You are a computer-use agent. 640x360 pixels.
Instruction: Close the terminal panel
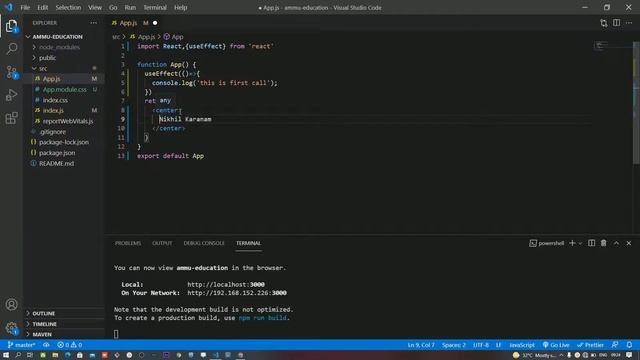(x=629, y=243)
